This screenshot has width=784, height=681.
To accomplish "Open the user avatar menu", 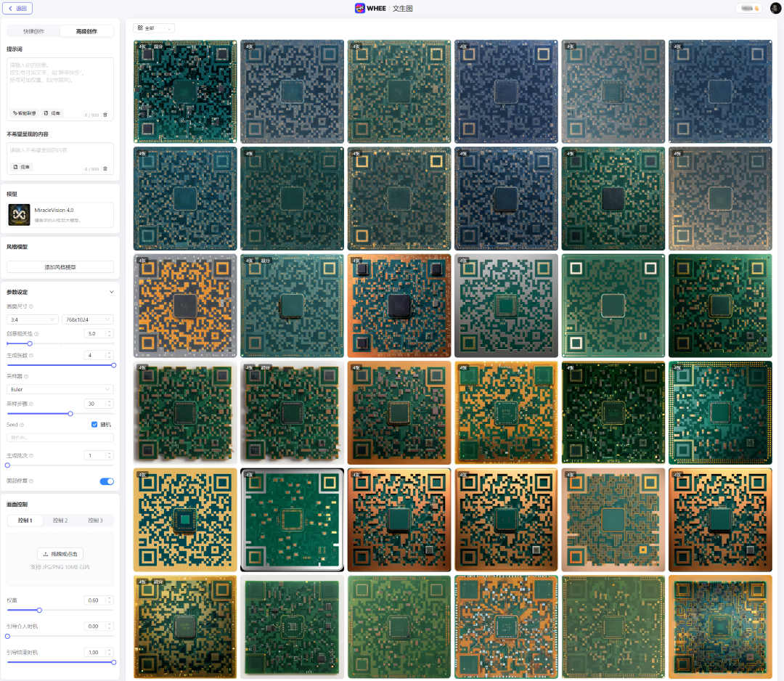I will click(775, 8).
